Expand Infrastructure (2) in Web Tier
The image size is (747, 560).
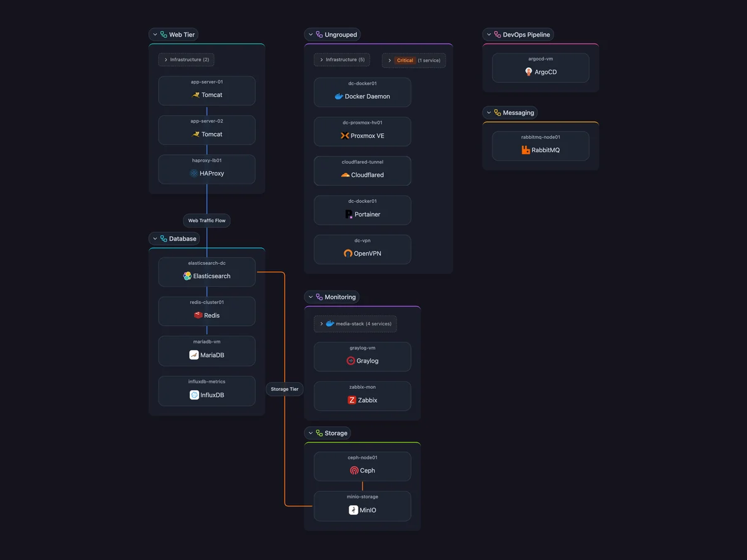(186, 60)
